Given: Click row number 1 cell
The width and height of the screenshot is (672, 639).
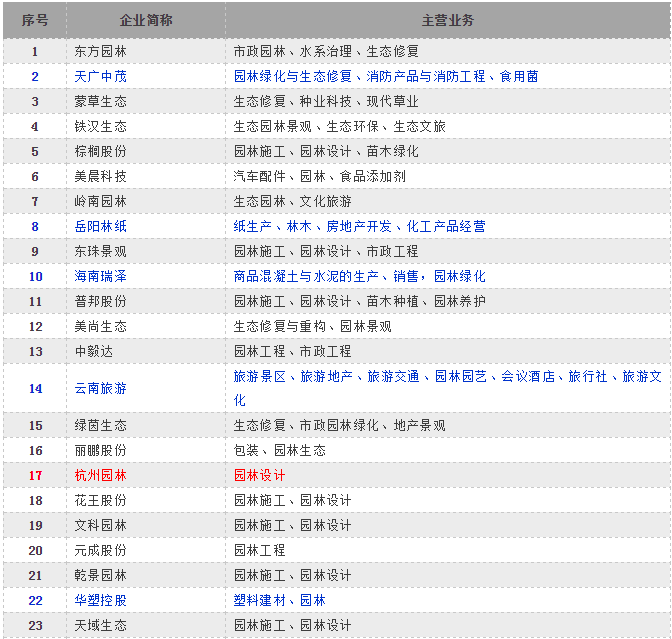Looking at the screenshot, I should (35, 51).
